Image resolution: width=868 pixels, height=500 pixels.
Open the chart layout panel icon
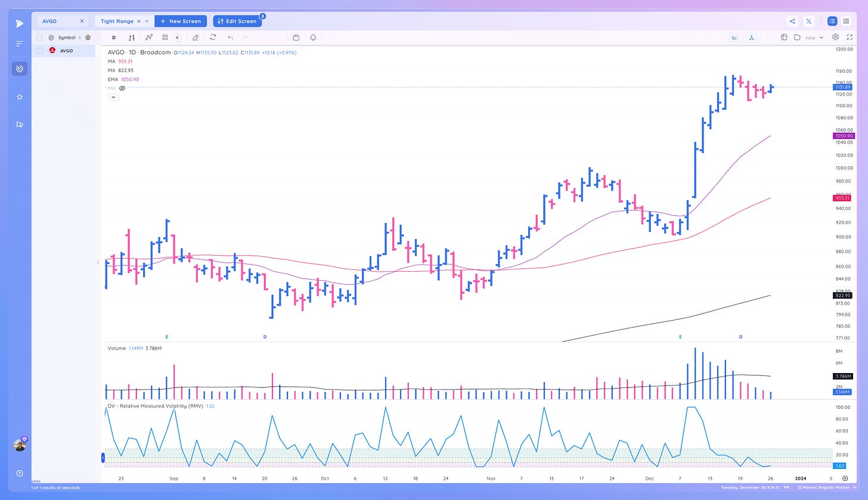click(785, 38)
